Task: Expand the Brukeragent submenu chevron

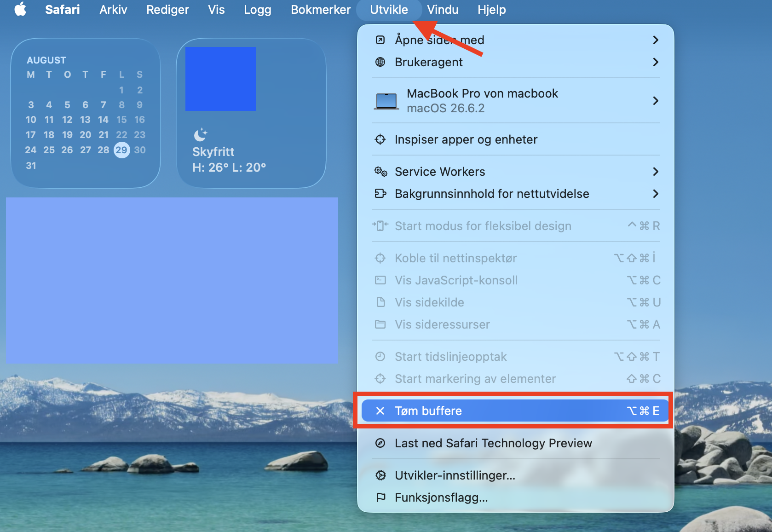Action: pyautogui.click(x=656, y=62)
